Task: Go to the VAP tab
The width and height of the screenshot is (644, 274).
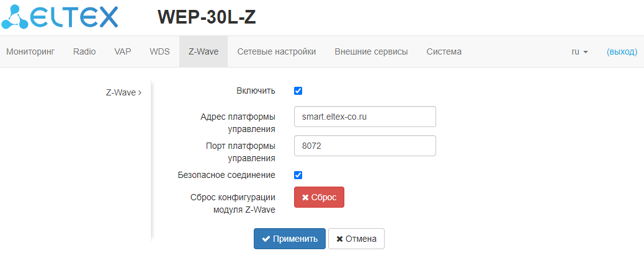Action: coord(123,52)
